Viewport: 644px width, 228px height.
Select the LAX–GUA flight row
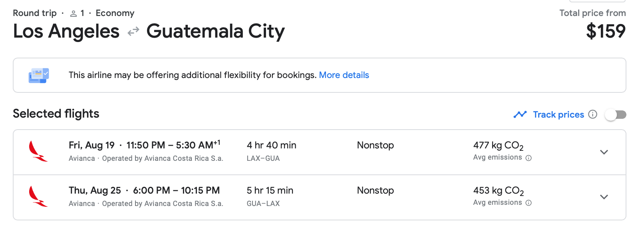click(320, 152)
